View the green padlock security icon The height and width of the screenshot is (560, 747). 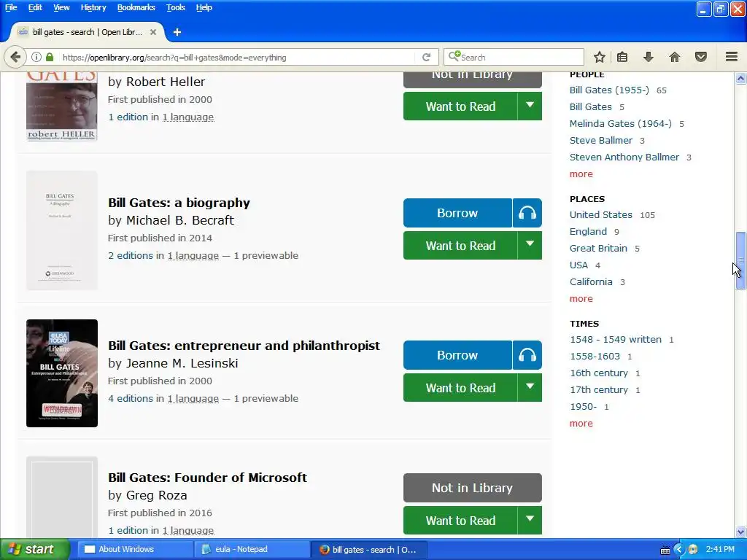click(50, 57)
